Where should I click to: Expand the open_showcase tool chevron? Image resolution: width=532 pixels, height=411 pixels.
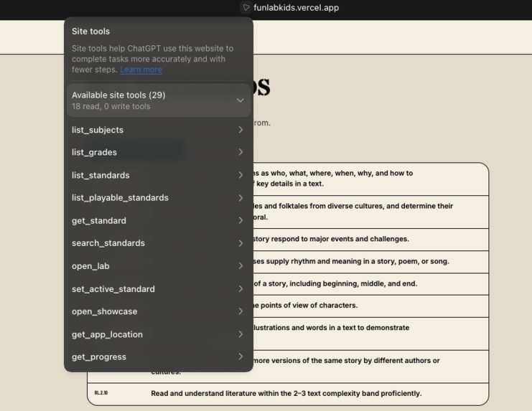(241, 311)
